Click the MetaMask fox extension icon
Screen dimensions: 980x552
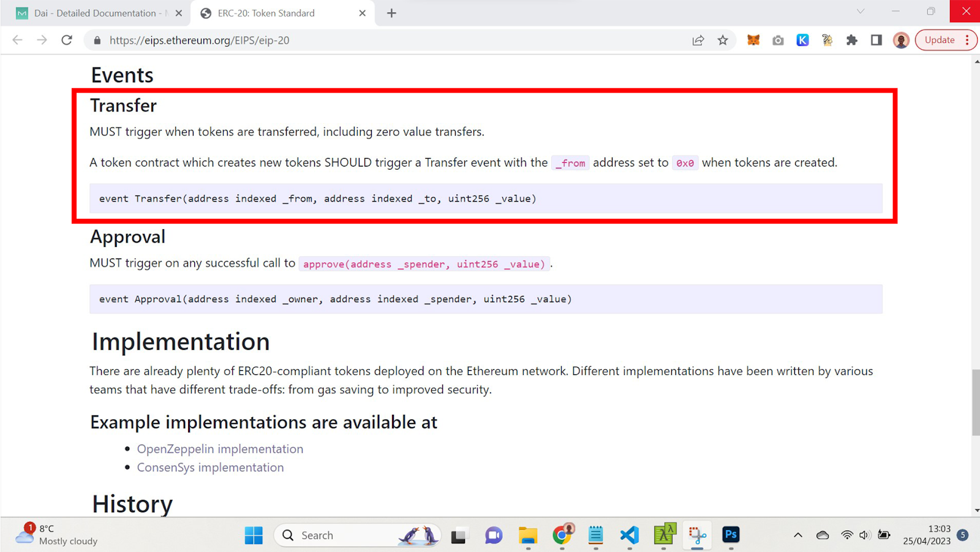[753, 40]
